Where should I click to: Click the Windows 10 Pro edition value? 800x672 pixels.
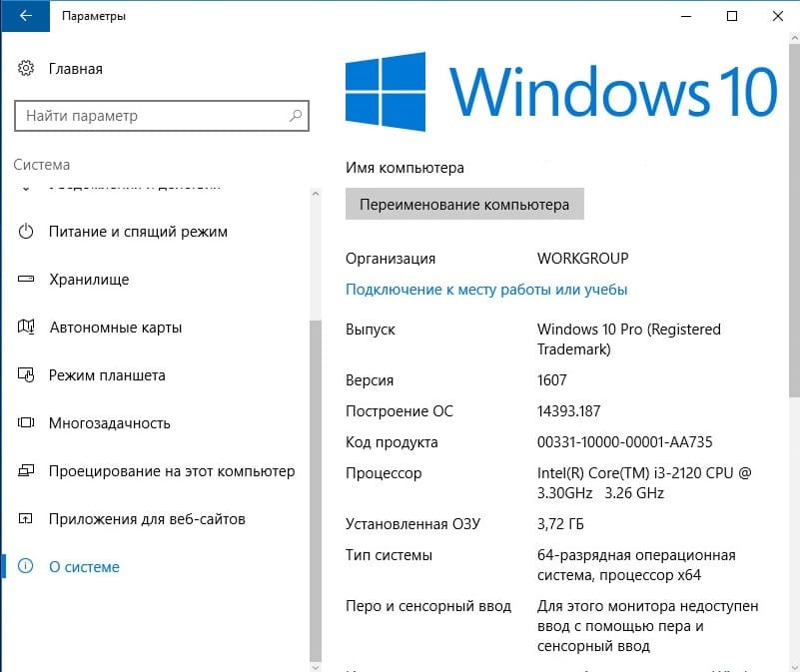click(629, 339)
